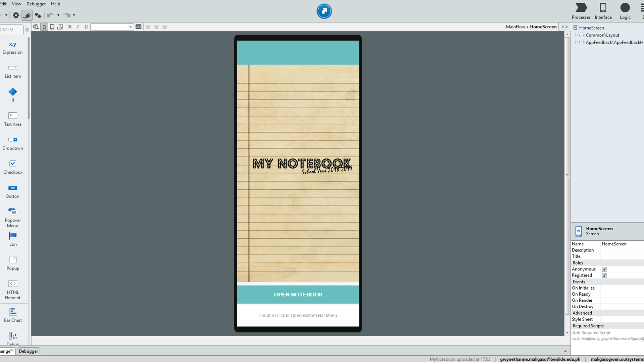Image resolution: width=644 pixels, height=362 pixels.
Task: Click the Manage Dependencies plug icon
Action: 27,15
